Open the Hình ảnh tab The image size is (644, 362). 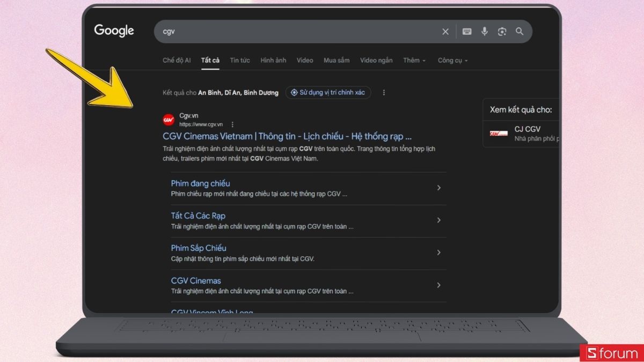273,60
